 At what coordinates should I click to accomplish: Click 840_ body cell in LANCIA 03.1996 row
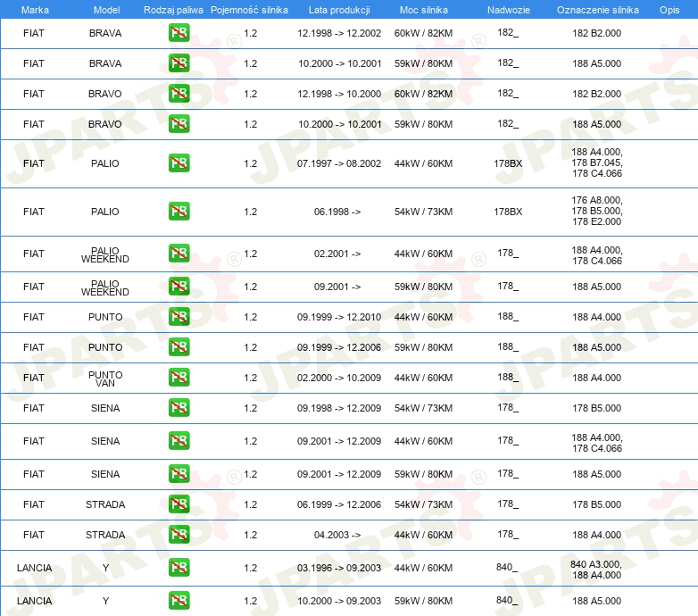507,567
